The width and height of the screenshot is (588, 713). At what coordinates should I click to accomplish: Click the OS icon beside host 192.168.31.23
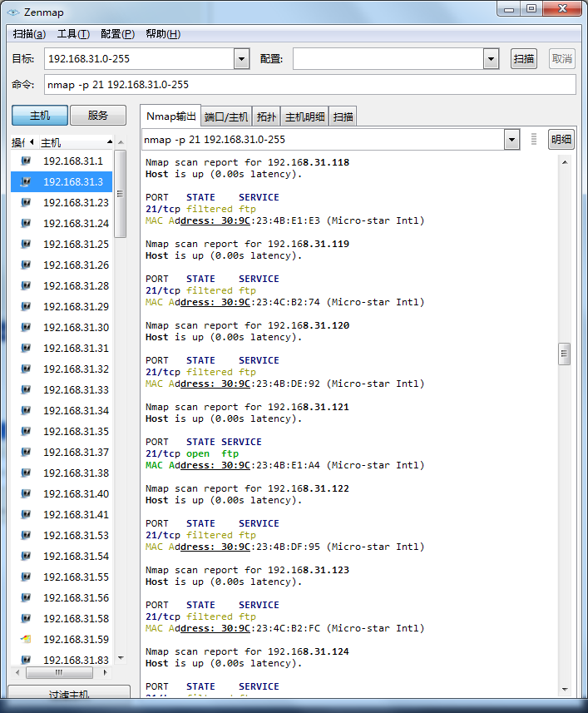click(27, 202)
